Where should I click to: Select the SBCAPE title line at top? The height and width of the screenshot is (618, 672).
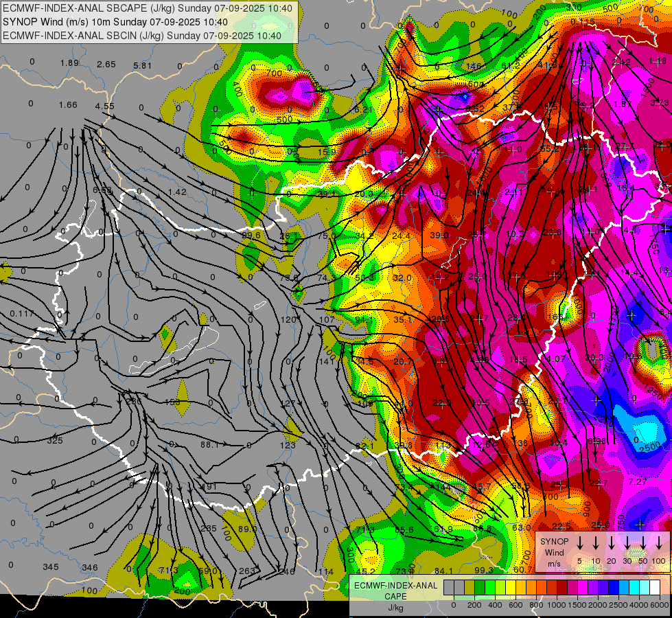pyautogui.click(x=148, y=8)
